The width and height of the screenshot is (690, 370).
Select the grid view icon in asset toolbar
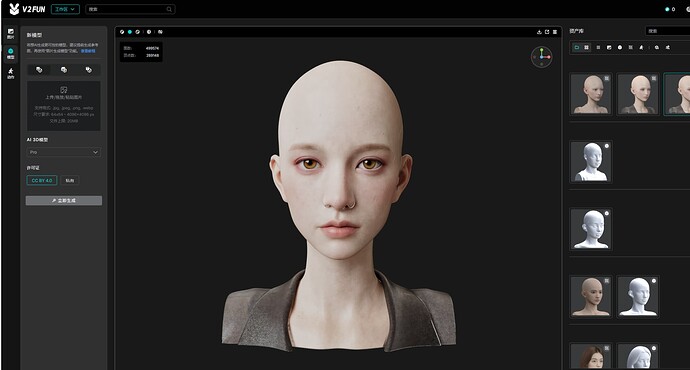click(587, 47)
